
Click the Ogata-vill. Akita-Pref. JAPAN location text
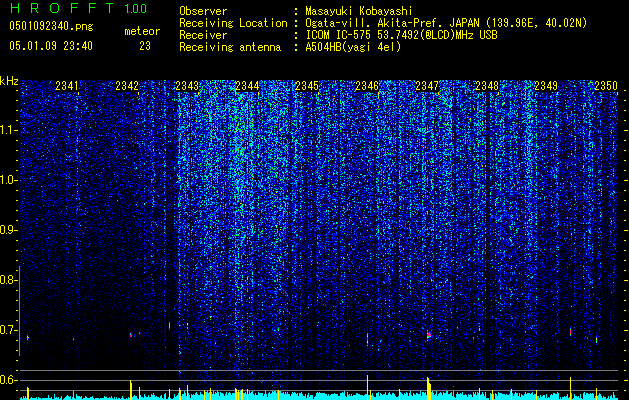(446, 23)
